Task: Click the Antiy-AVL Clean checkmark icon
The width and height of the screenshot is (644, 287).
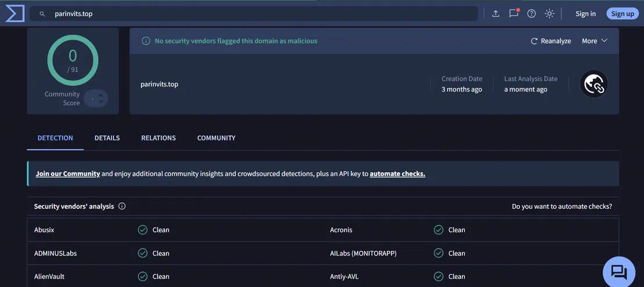Action: 439,277
